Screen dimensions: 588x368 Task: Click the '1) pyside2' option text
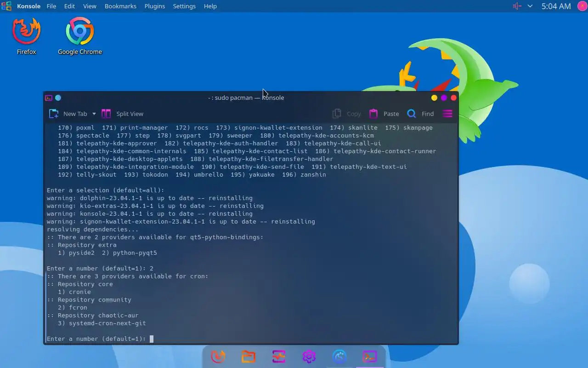pyautogui.click(x=76, y=253)
